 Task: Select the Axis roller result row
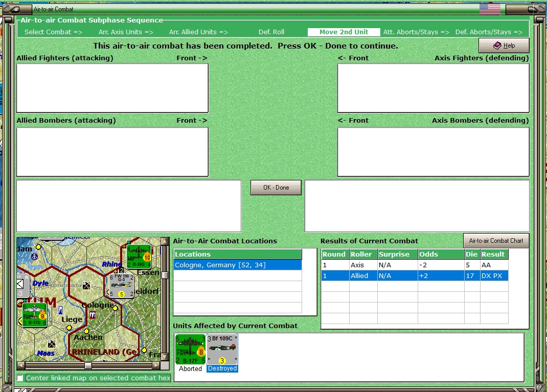click(x=415, y=265)
